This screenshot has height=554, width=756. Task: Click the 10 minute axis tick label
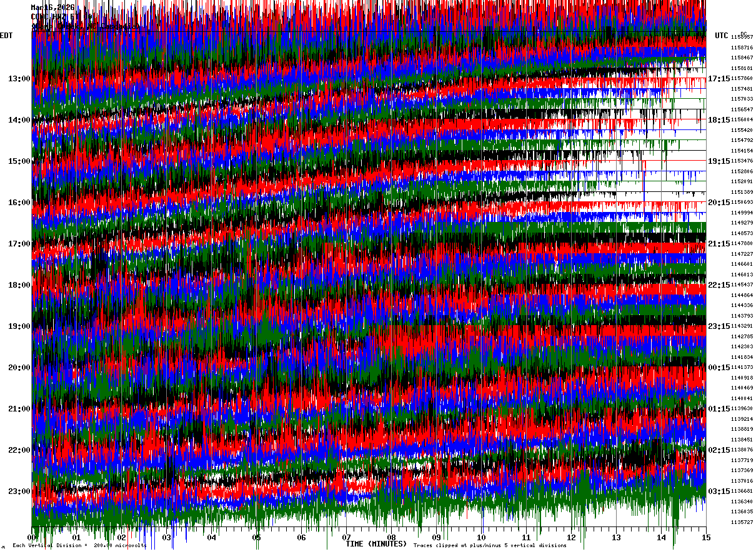coord(482,537)
